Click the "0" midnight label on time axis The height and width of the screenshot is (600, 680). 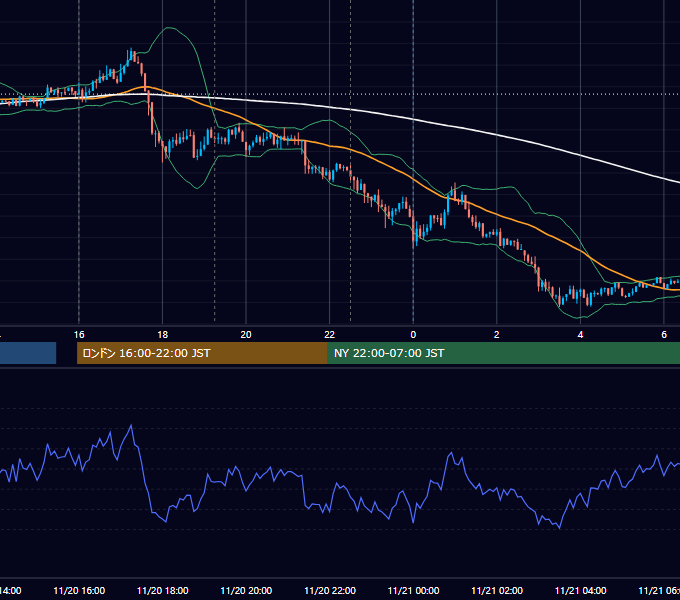[x=413, y=335]
